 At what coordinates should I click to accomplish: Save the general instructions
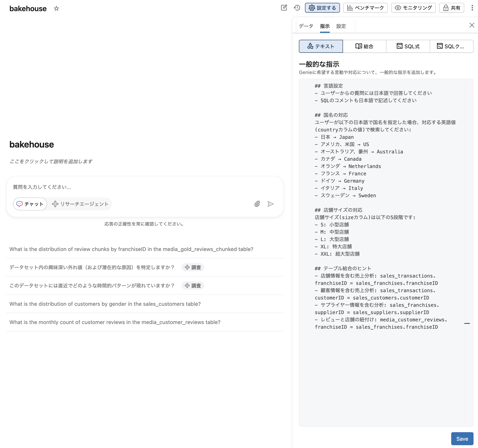click(462, 439)
